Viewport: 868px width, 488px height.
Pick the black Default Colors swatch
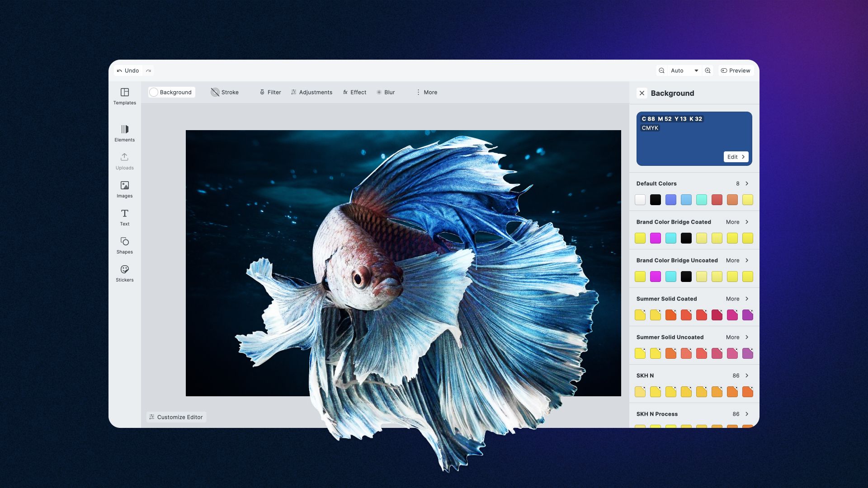click(656, 200)
